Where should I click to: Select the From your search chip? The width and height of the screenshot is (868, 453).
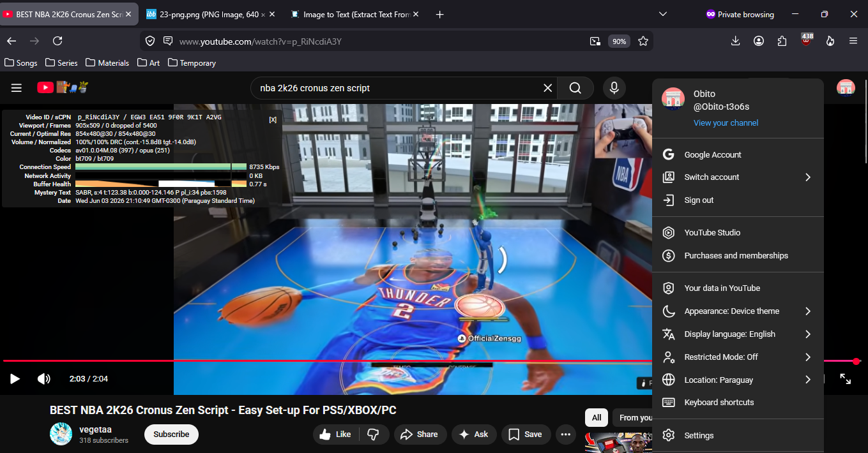tap(632, 418)
